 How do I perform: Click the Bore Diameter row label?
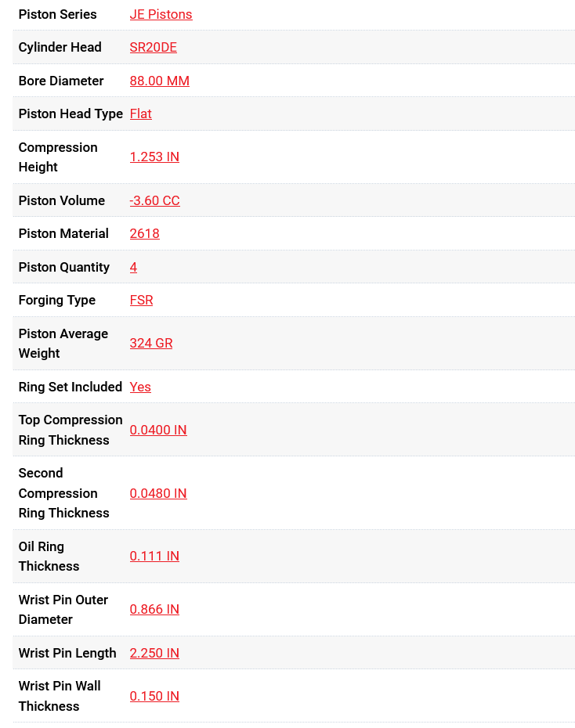61,81
